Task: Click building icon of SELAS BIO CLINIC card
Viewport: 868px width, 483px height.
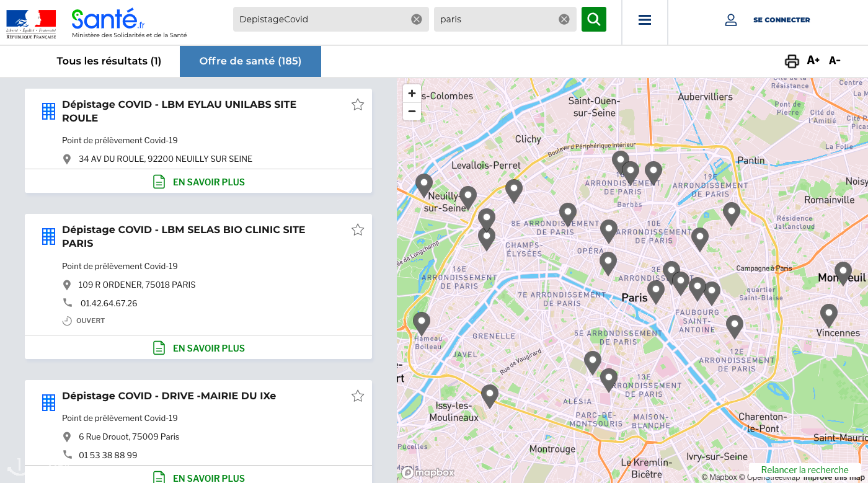Action: click(x=48, y=237)
